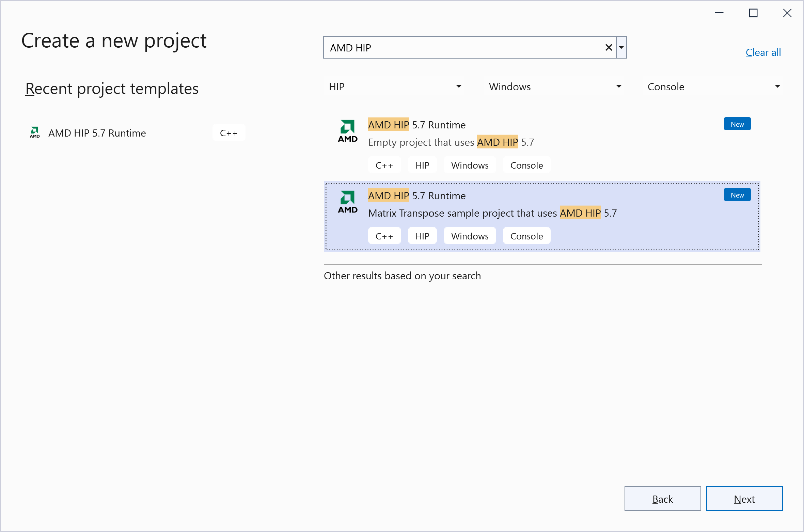Image resolution: width=804 pixels, height=532 pixels.
Task: Expand search history dropdown arrow
Action: click(x=621, y=47)
